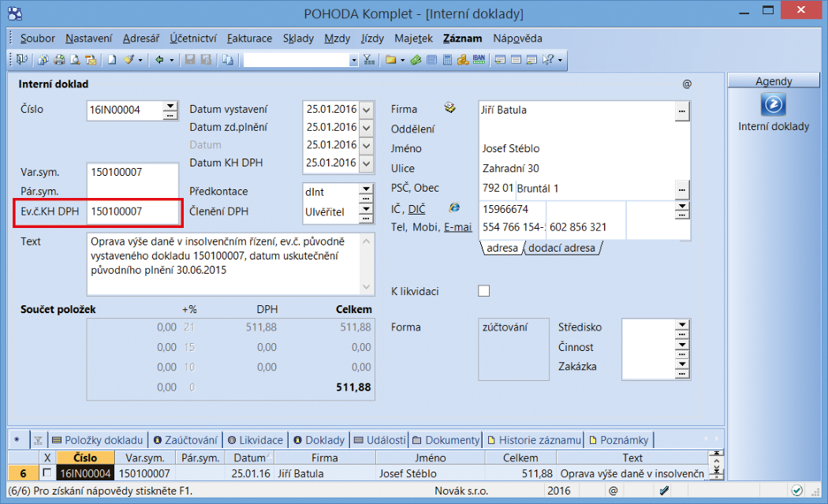The width and height of the screenshot is (828, 504).
Task: Select the 16IN00004 cell in table
Action: click(85, 473)
